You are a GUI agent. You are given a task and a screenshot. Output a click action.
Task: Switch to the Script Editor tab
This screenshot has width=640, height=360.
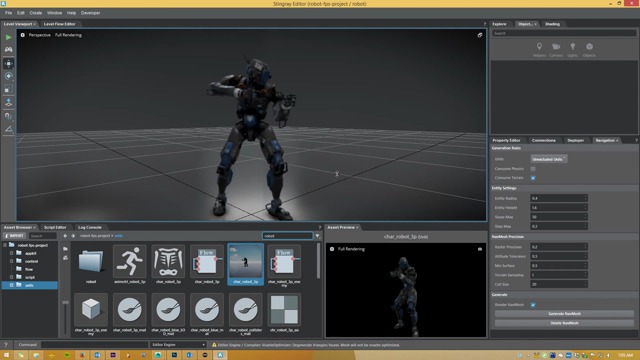click(55, 227)
